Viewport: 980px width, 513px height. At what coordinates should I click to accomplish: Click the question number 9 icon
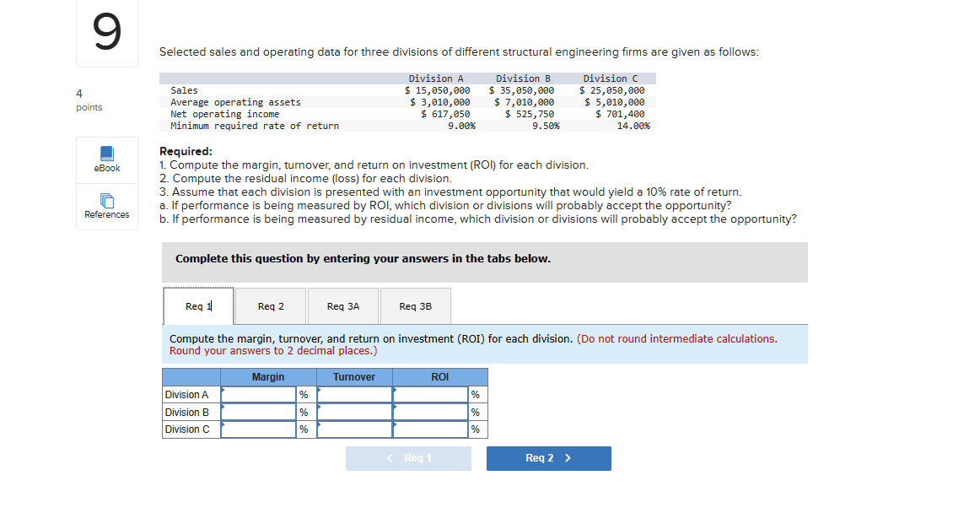(x=106, y=32)
